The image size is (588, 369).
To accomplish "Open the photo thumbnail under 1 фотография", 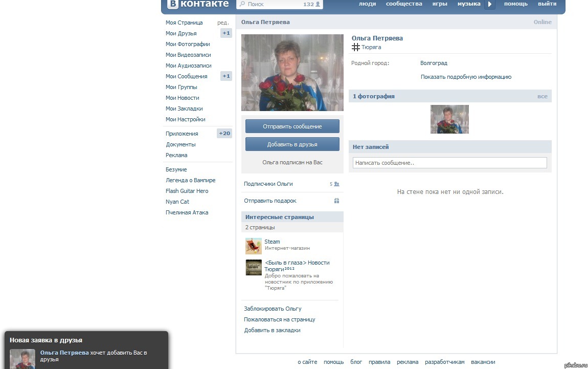I will (449, 119).
